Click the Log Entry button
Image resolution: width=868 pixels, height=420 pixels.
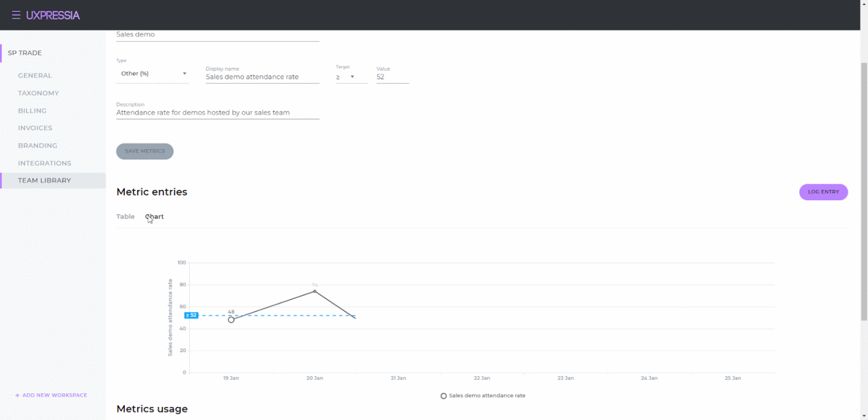coord(823,192)
